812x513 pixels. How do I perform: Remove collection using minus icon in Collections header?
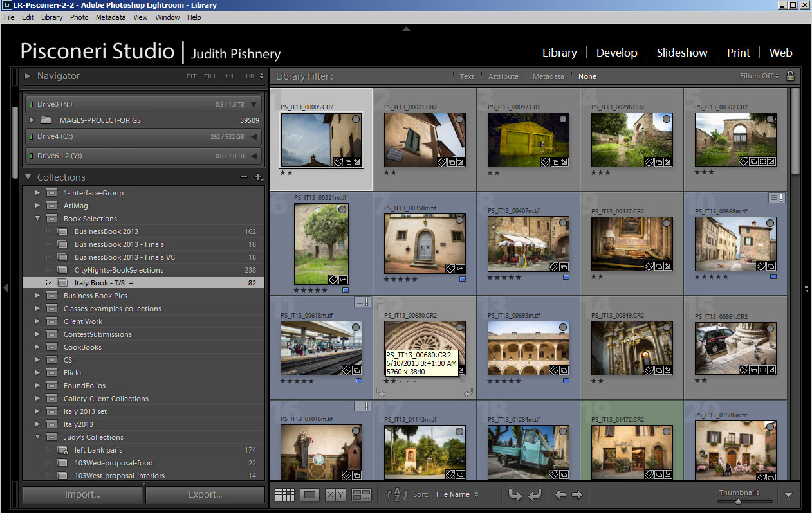(243, 177)
